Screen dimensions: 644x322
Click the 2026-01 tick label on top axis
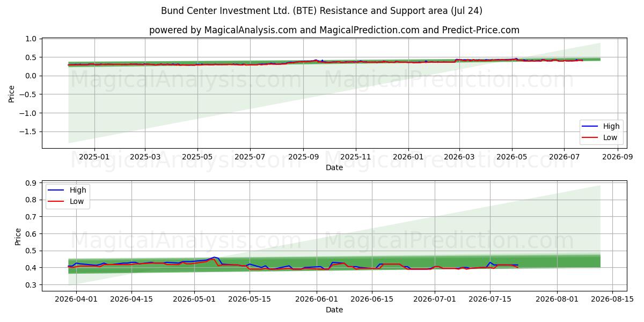(408, 157)
